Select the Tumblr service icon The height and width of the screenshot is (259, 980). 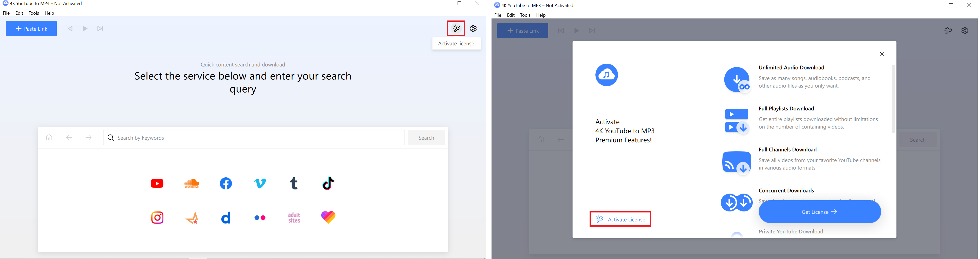pos(294,183)
